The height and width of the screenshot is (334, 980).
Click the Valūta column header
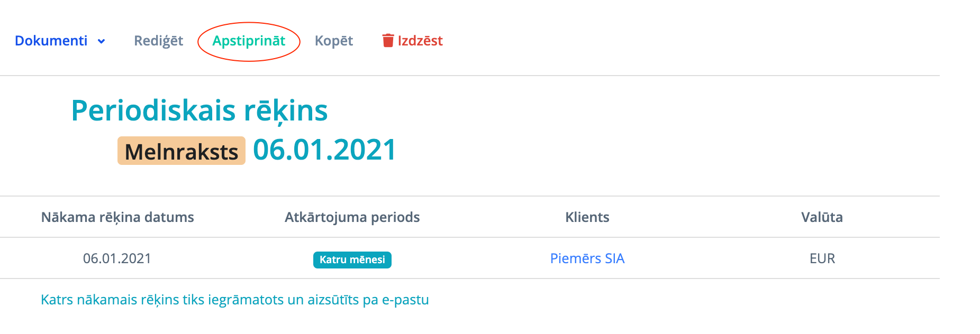(822, 217)
